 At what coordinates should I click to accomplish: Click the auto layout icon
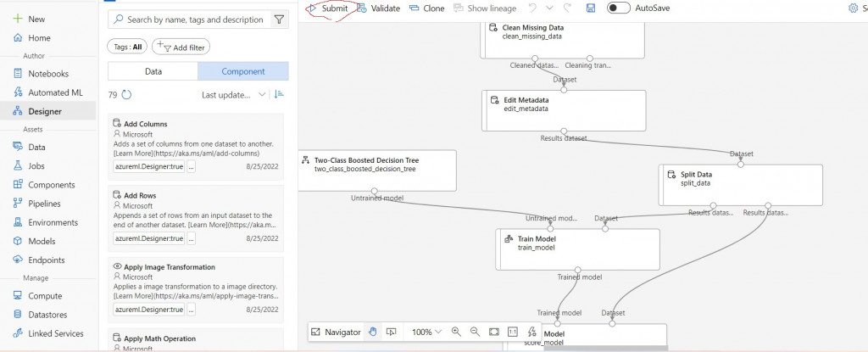point(531,332)
